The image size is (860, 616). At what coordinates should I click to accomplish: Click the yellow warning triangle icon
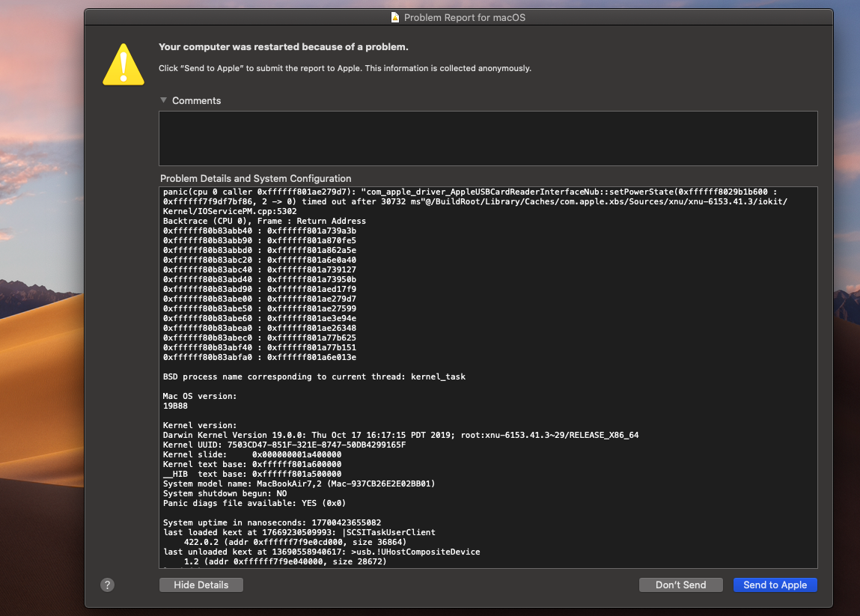coord(123,64)
